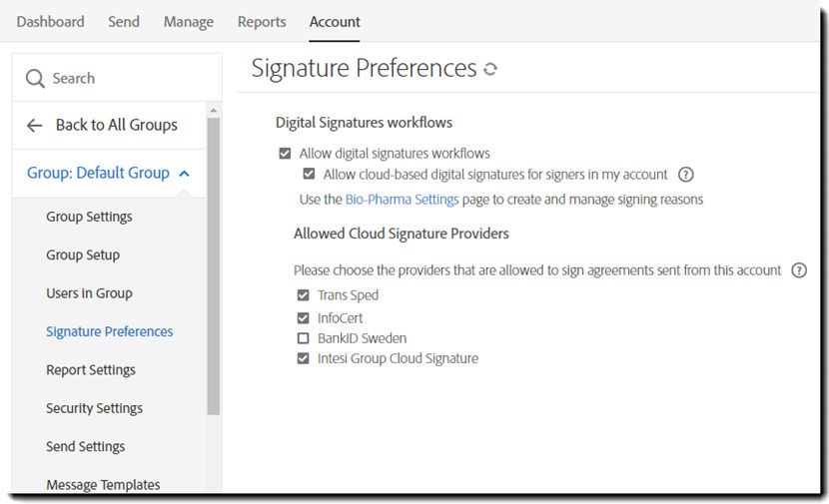Open help icon next to providers description
The height and width of the screenshot is (504, 829).
point(799,270)
